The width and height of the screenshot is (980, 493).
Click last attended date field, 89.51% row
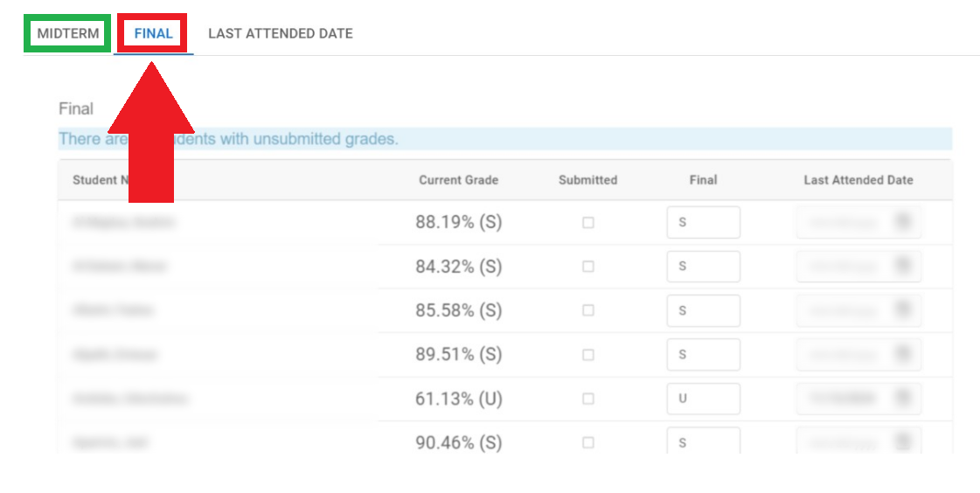pos(858,354)
